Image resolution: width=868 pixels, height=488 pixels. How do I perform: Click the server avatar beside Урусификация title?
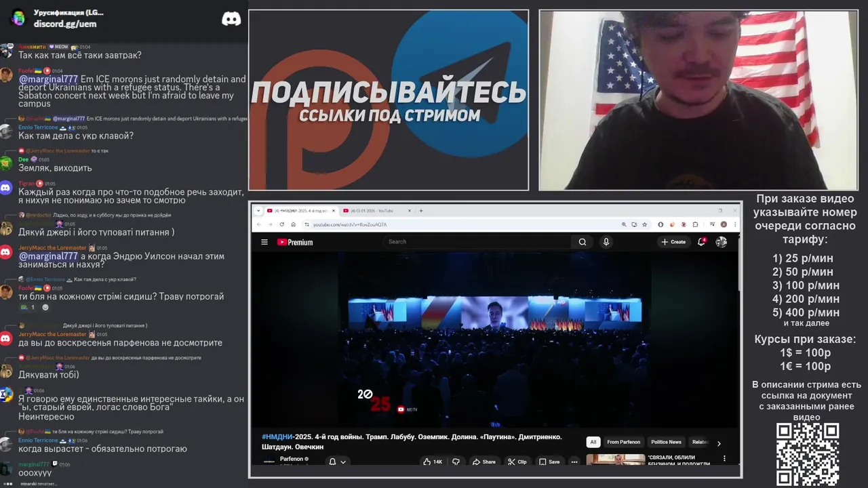tap(18, 18)
